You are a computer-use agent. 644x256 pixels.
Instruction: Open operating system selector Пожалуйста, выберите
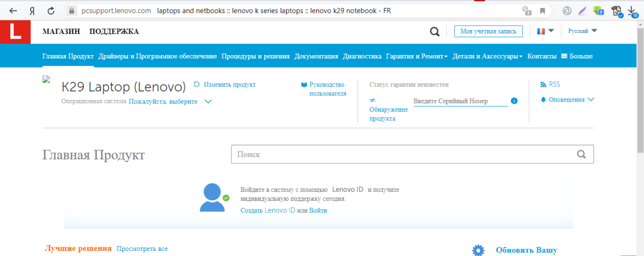170,102
